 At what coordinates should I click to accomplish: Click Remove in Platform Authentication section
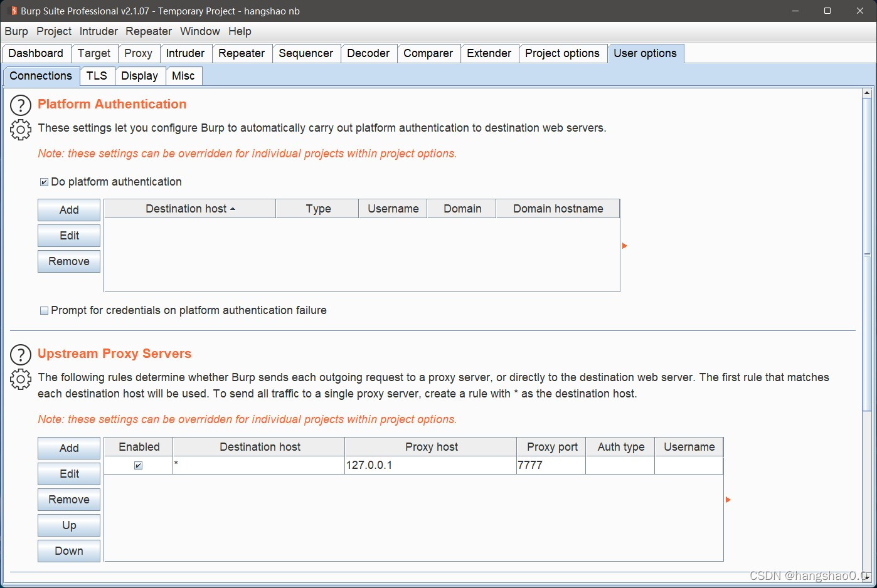[x=69, y=261]
